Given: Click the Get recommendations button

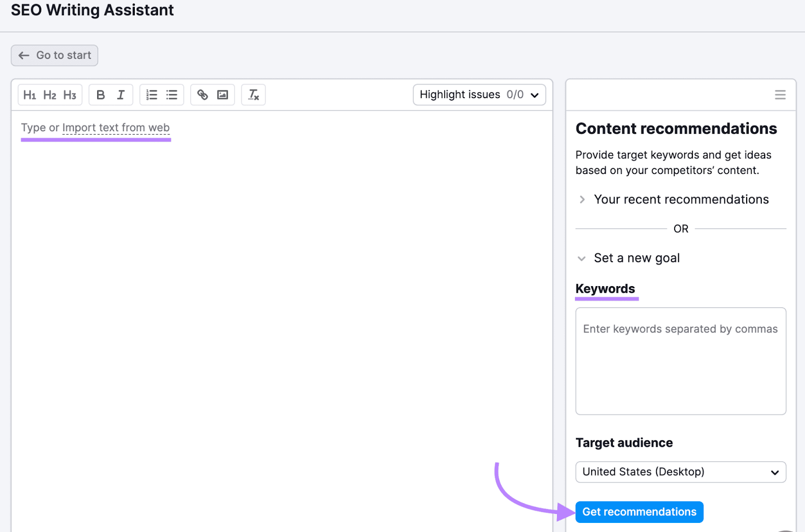Looking at the screenshot, I should click(x=639, y=511).
